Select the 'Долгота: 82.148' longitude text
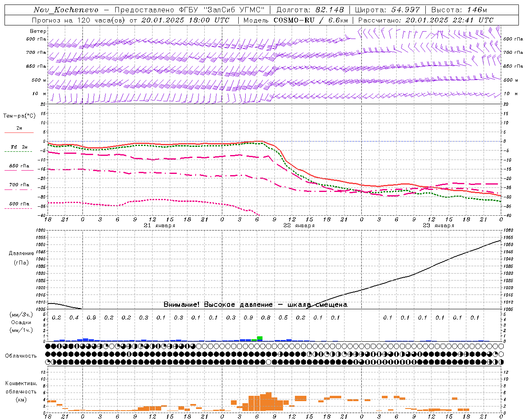The height and width of the screenshot is (420, 525). (x=310, y=10)
